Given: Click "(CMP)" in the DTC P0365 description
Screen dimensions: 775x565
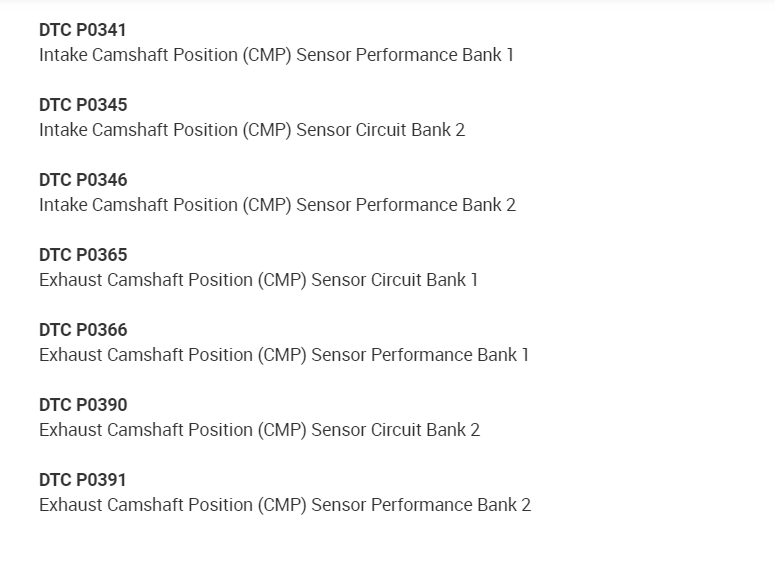Looking at the screenshot, I should [x=283, y=280].
